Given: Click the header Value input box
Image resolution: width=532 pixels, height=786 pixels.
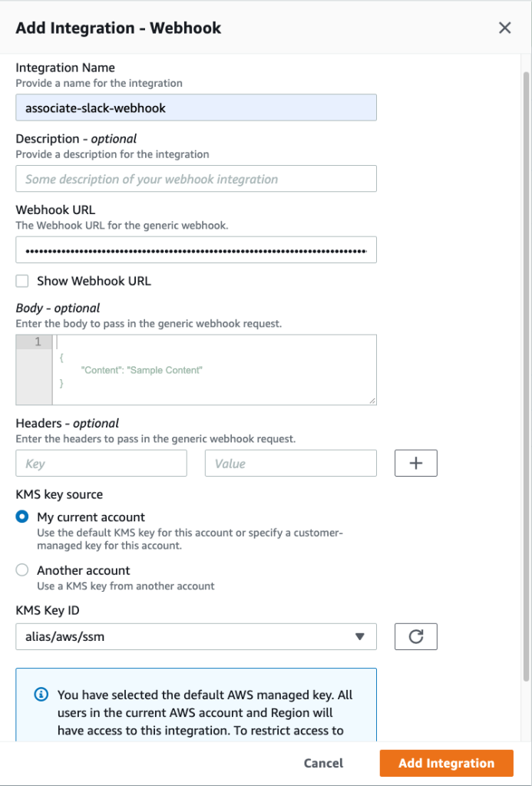Looking at the screenshot, I should [290, 463].
